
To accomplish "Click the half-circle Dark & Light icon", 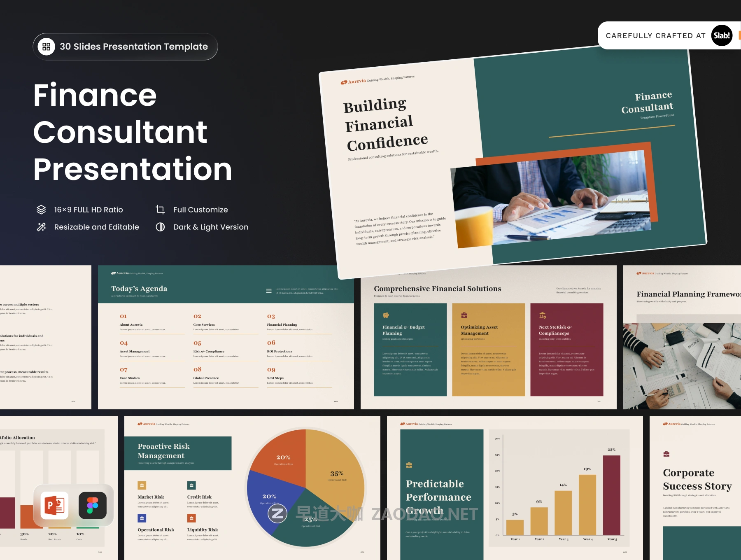I will 160,227.
